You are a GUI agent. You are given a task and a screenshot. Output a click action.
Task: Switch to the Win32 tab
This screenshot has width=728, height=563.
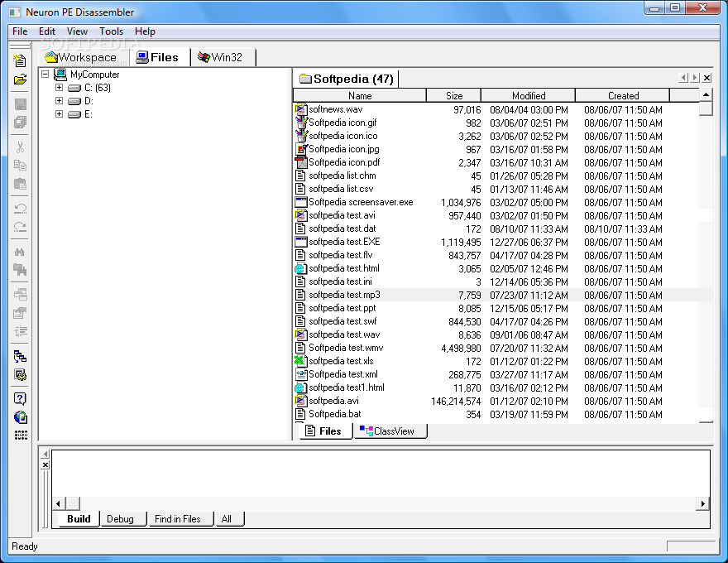pos(223,57)
